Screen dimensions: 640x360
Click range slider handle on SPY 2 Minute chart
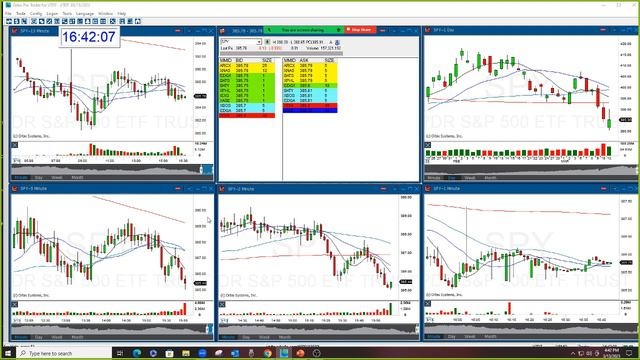click(x=417, y=329)
